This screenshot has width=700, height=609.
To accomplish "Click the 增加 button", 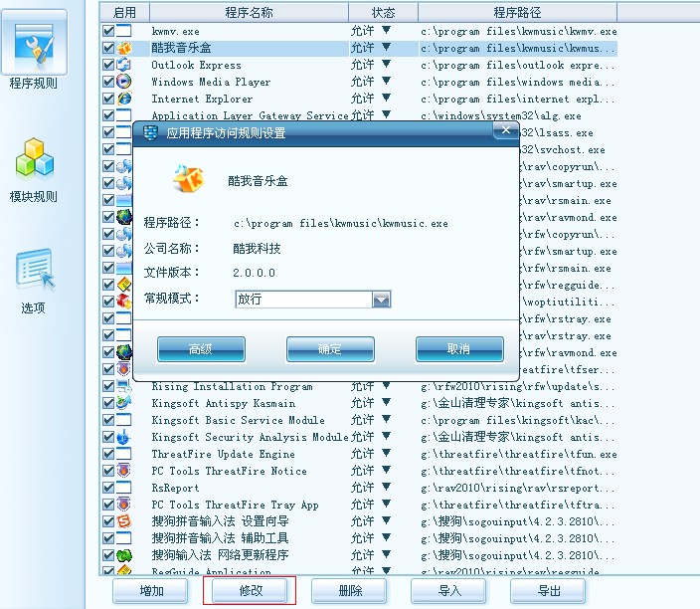I will [150, 591].
